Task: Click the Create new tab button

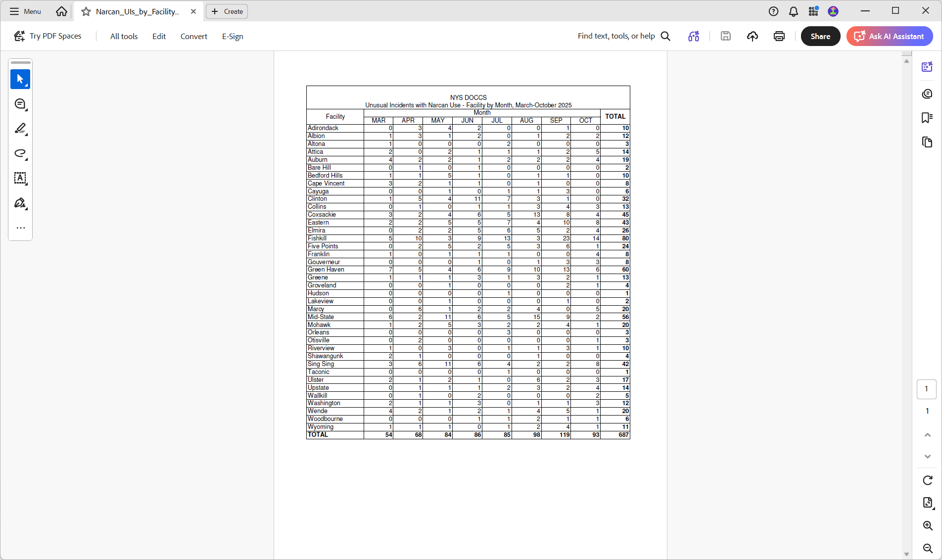Action: [227, 11]
